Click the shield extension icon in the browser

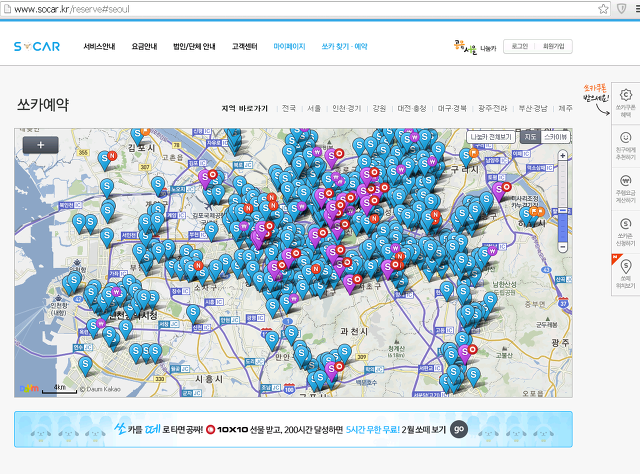[621, 9]
